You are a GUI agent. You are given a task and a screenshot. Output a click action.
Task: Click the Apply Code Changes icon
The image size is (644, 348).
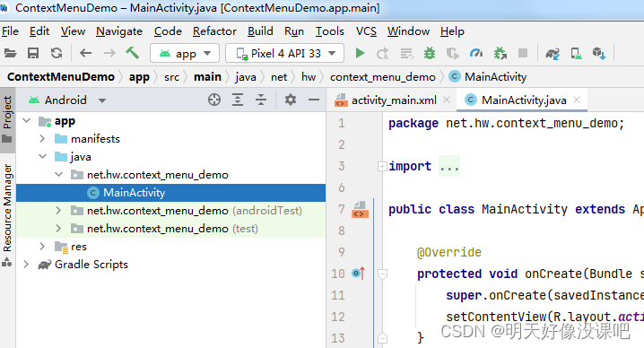pos(406,54)
